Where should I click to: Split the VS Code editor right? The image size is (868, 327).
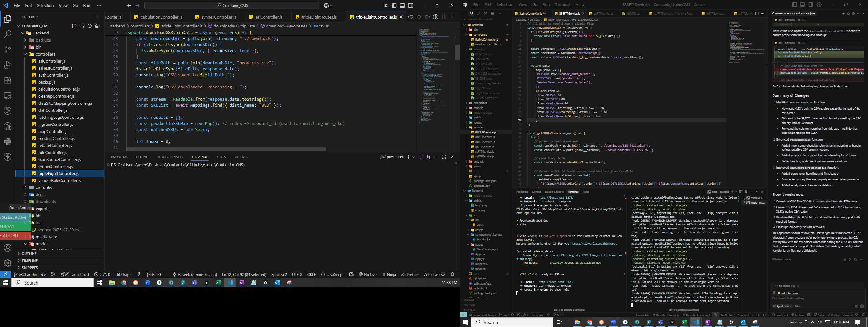pyautogui.click(x=444, y=17)
